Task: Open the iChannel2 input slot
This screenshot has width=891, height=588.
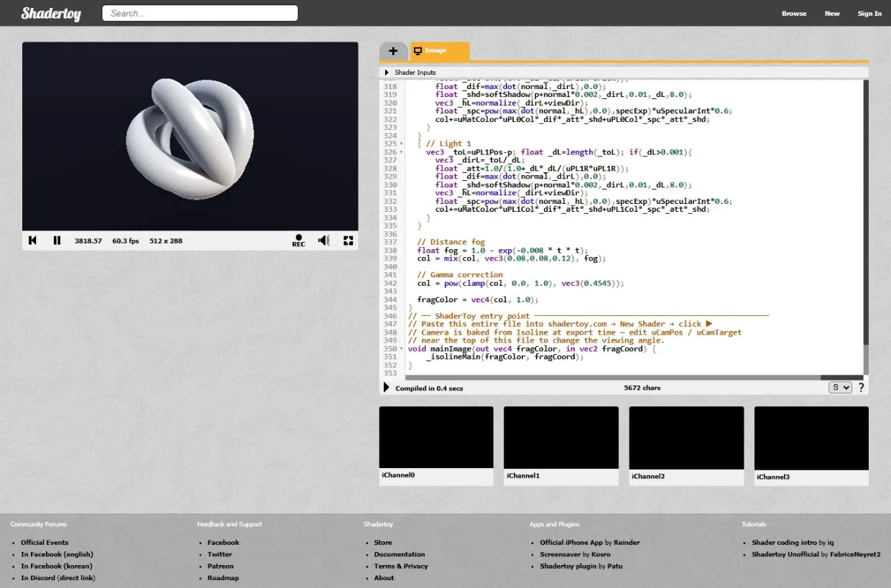Action: [686, 438]
